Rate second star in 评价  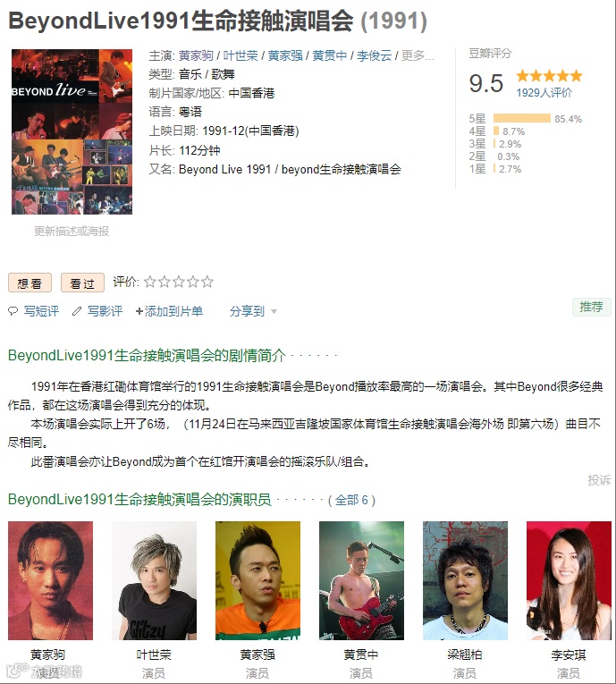tap(164, 282)
